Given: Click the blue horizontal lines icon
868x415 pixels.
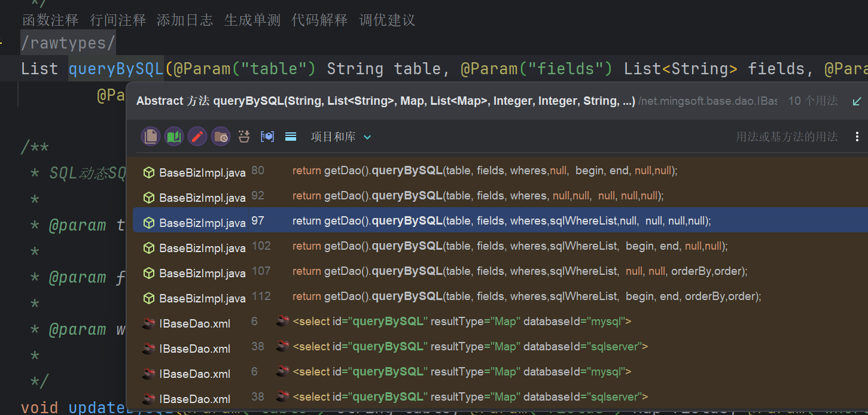Looking at the screenshot, I should click(x=291, y=137).
